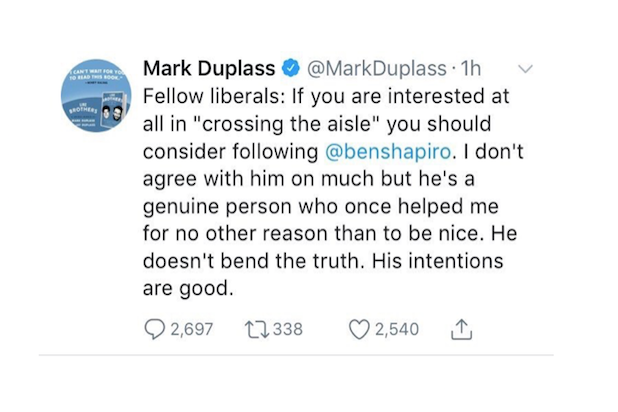
Task: Click the white caption text atop avatar
Action: tap(96, 76)
